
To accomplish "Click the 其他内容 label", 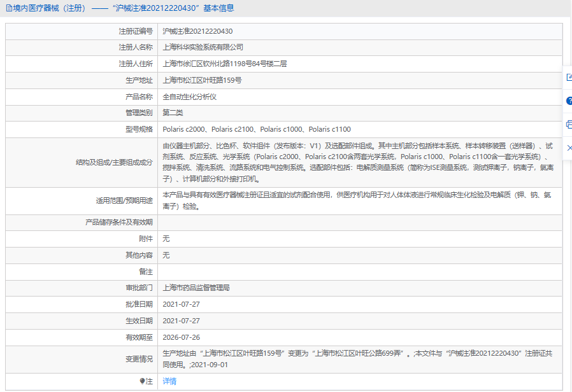I will [139, 255].
